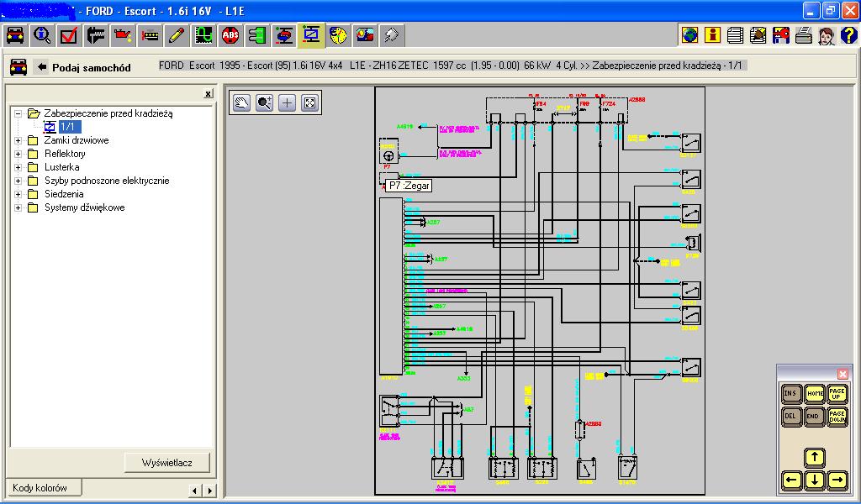The image size is (861, 504).
Task: Click the P7 clock component in diagram
Action: pos(388,152)
